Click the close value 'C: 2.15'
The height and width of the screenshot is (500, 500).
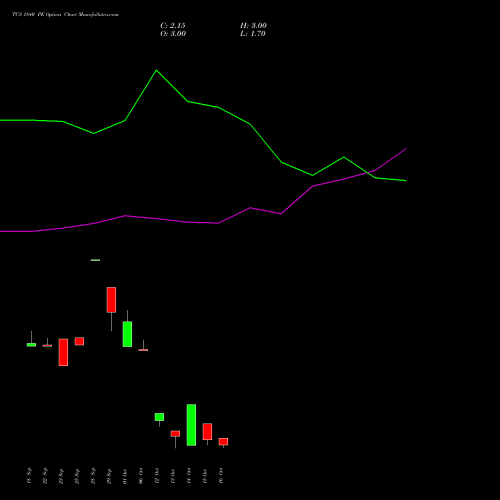point(173,26)
